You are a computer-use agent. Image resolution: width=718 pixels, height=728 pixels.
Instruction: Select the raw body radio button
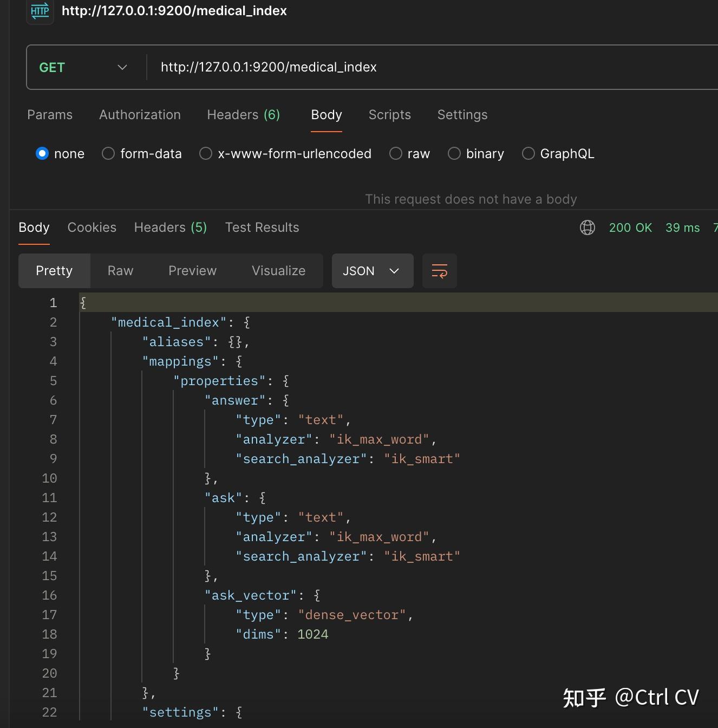(396, 154)
